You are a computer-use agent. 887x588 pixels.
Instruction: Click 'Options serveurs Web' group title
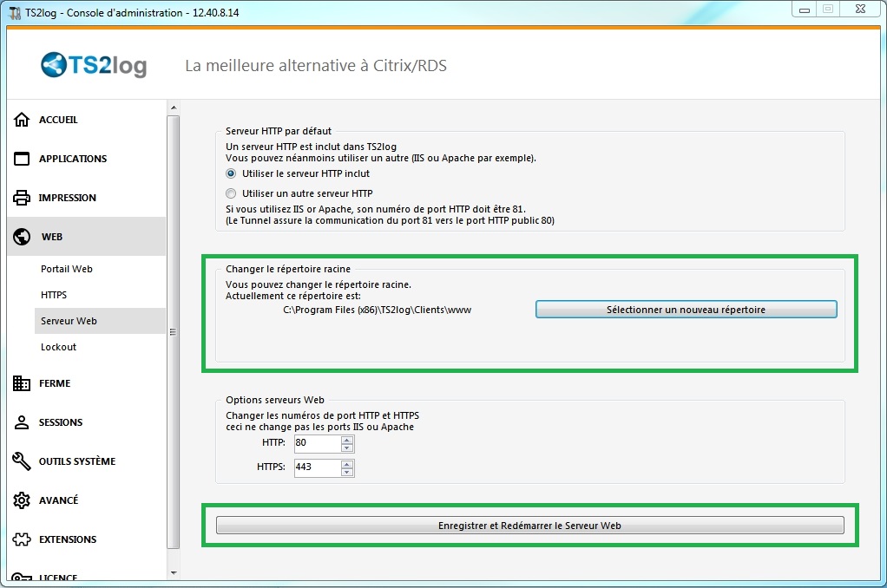click(x=275, y=401)
